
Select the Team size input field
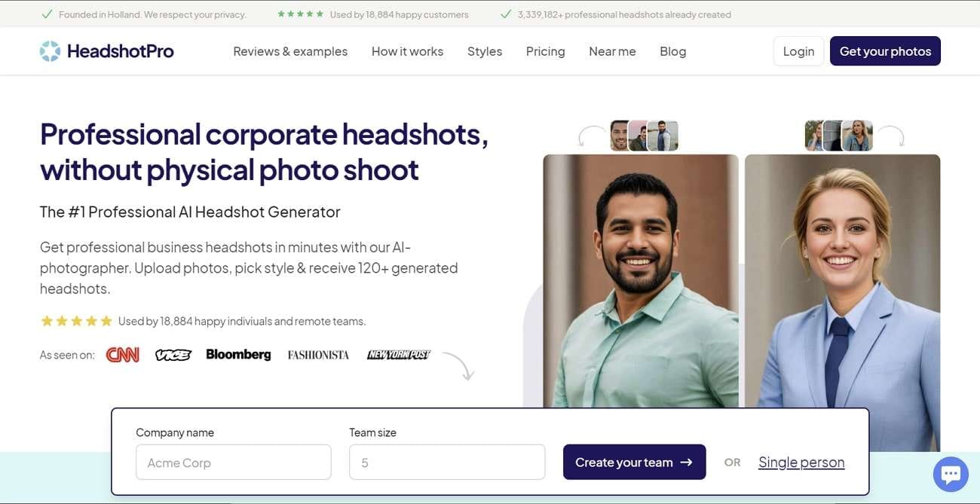[x=446, y=461]
